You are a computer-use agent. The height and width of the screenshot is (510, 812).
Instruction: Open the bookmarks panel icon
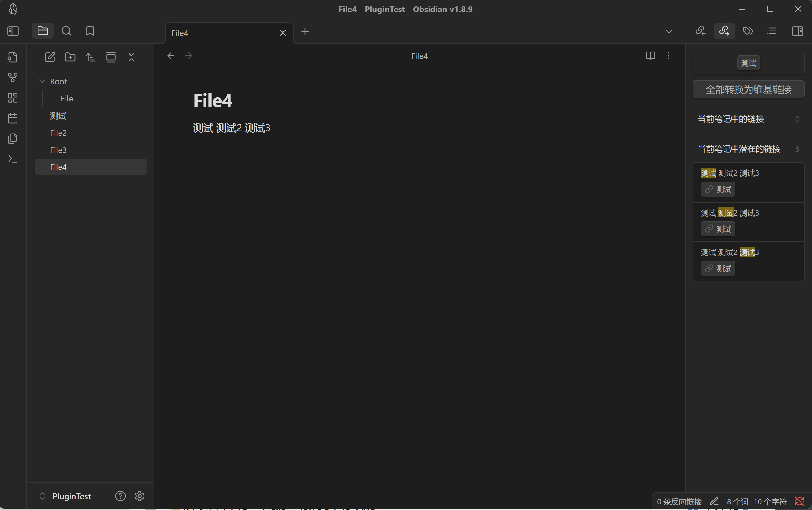click(90, 31)
